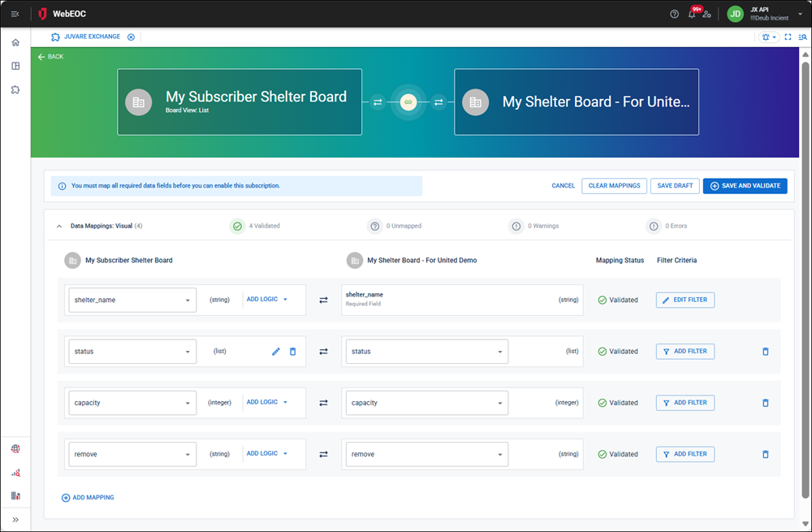This screenshot has height=532, width=812.
Task: Open the plugins puzzle sidebar icon
Action: (x=15, y=89)
